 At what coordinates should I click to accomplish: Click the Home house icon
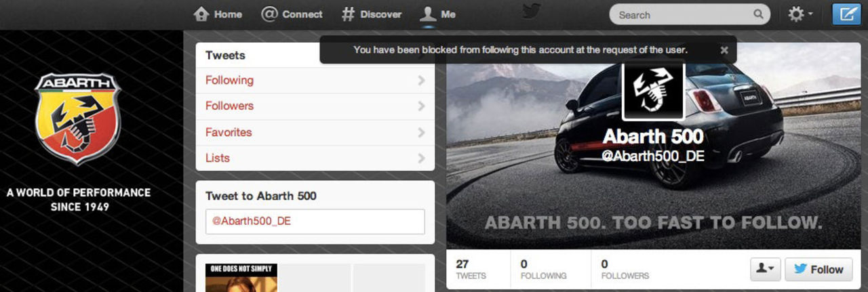[201, 14]
